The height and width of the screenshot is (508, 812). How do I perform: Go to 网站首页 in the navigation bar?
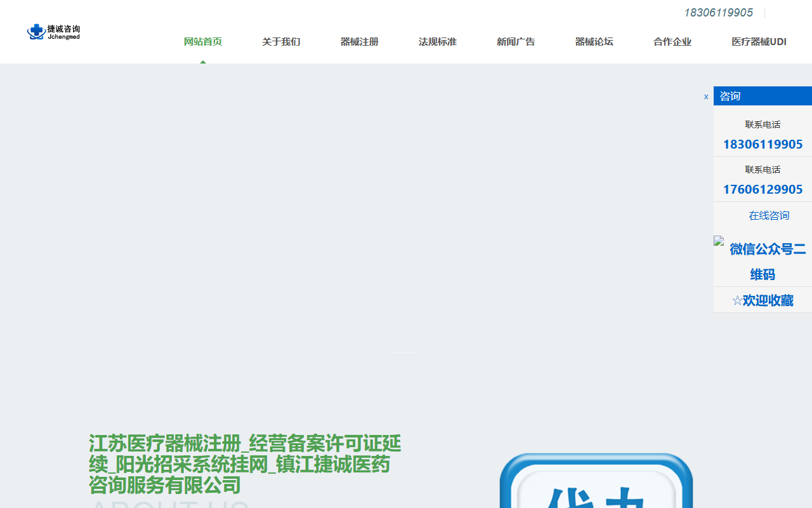[x=203, y=42]
